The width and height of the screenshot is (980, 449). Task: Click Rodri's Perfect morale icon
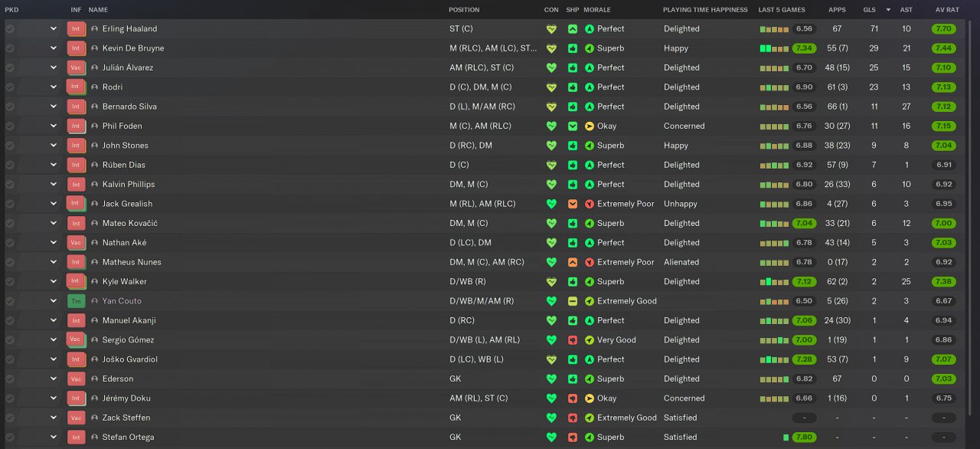pyautogui.click(x=590, y=87)
